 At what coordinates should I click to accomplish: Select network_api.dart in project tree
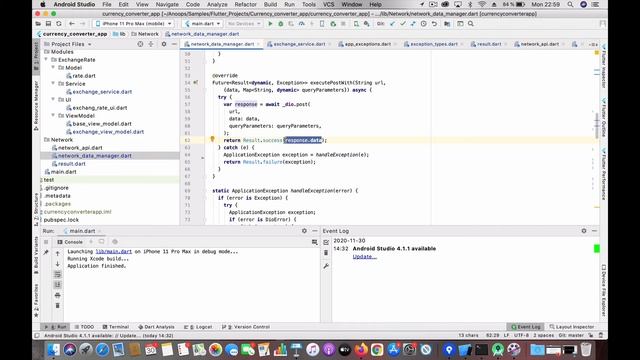pos(80,148)
